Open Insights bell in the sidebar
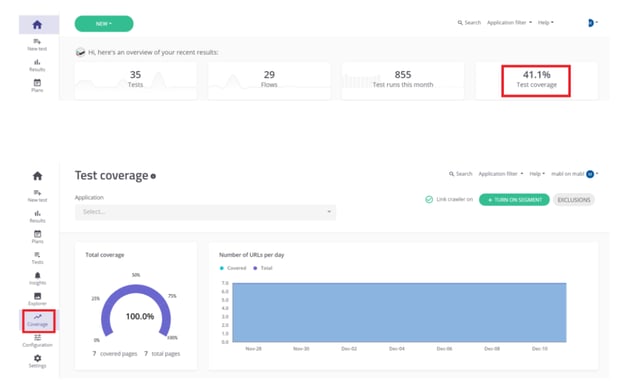 coord(37,278)
